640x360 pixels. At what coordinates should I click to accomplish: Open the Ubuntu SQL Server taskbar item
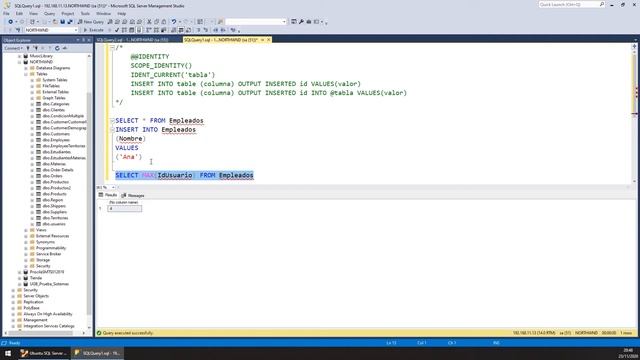click(x=44, y=353)
